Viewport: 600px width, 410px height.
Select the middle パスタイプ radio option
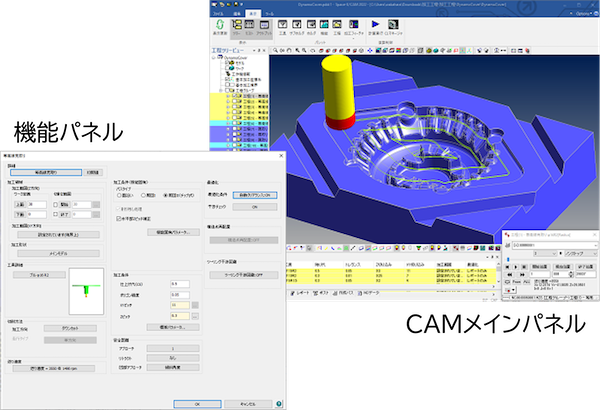click(143, 195)
